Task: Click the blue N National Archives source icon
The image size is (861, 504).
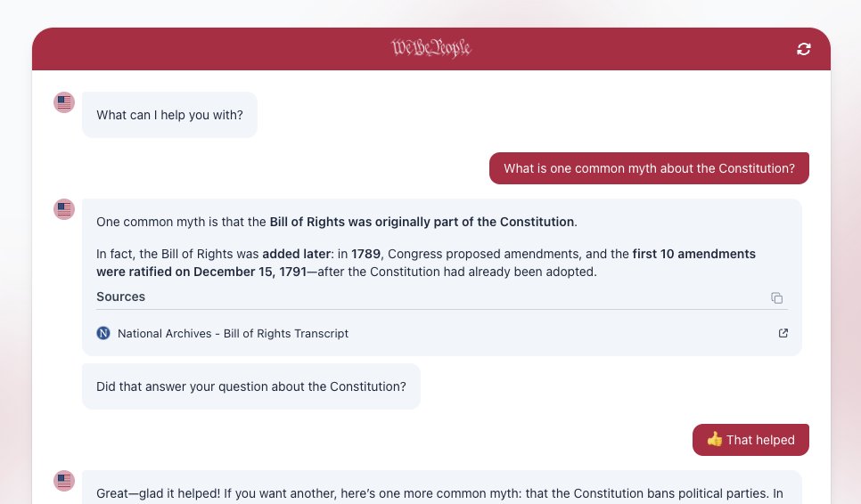Action: (103, 333)
